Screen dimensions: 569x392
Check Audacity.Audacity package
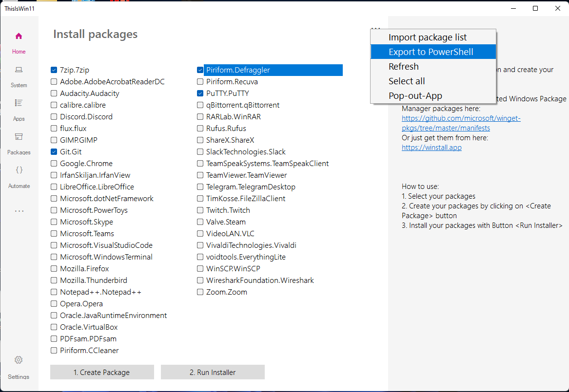pyautogui.click(x=54, y=93)
